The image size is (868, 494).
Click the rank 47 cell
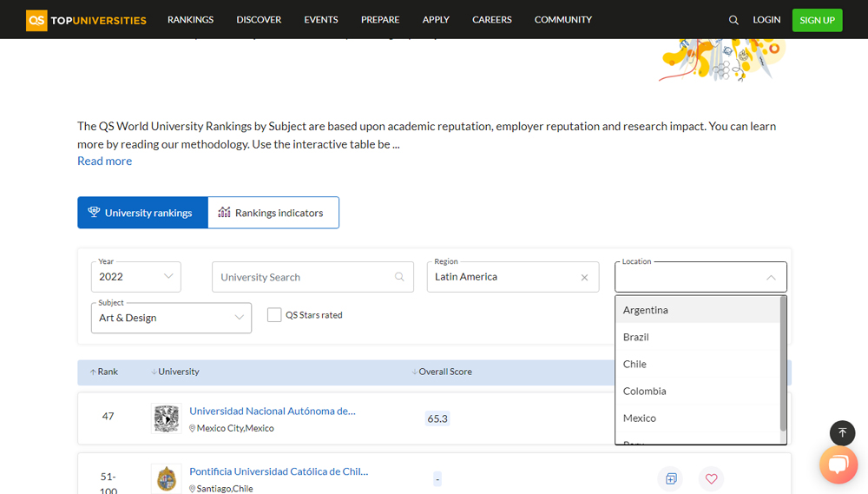click(x=108, y=416)
